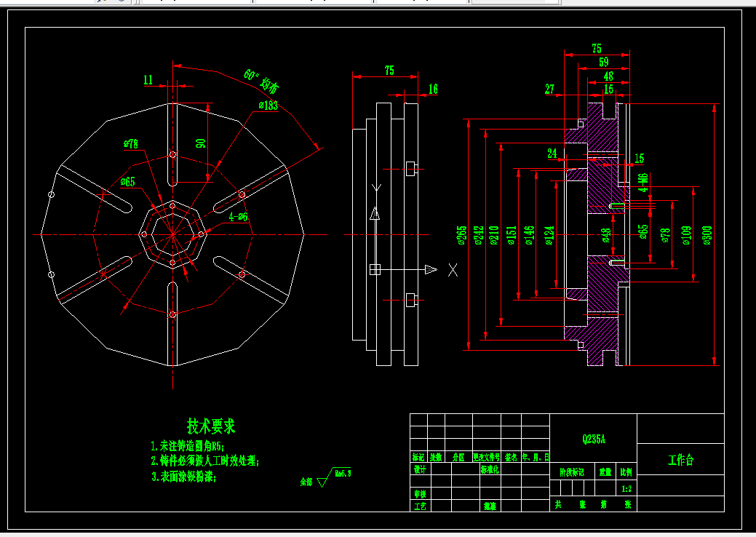The width and height of the screenshot is (756, 537).
Task: Select the 技术要求 heading text
Action: click(211, 426)
